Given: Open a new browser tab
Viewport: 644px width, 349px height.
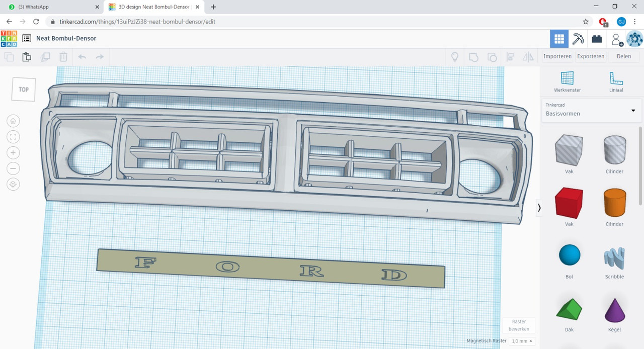Looking at the screenshot, I should click(x=213, y=7).
